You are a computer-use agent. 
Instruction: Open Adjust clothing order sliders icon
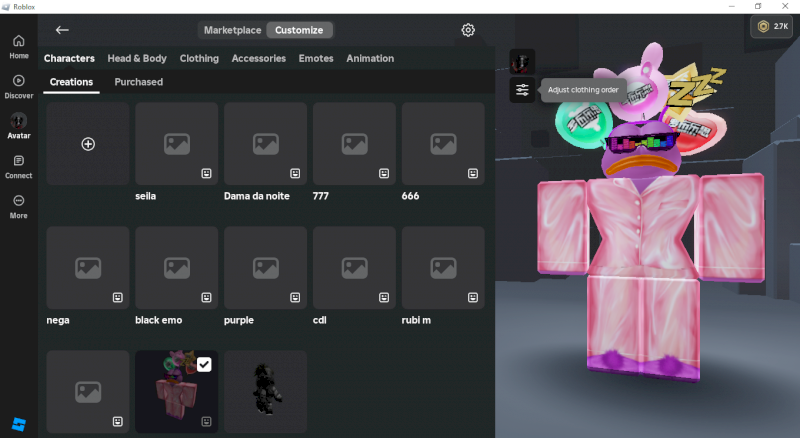point(522,91)
